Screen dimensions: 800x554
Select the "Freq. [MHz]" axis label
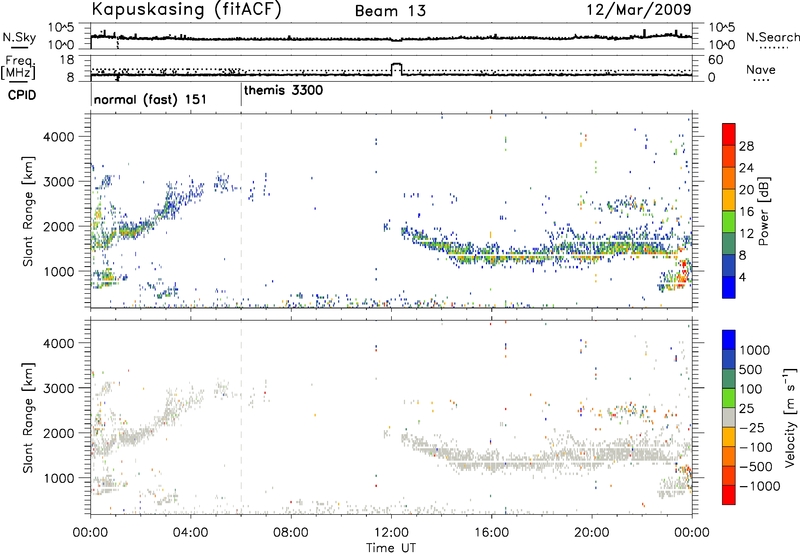(20, 67)
